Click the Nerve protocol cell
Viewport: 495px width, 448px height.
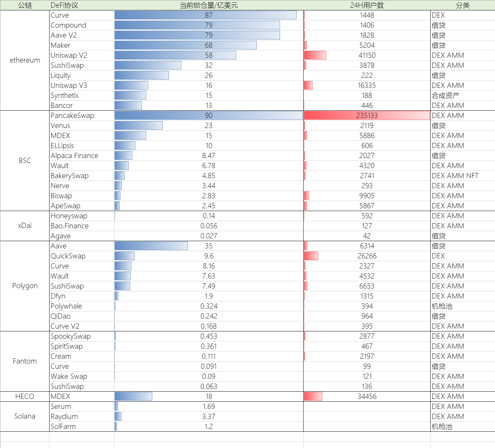tap(82, 186)
